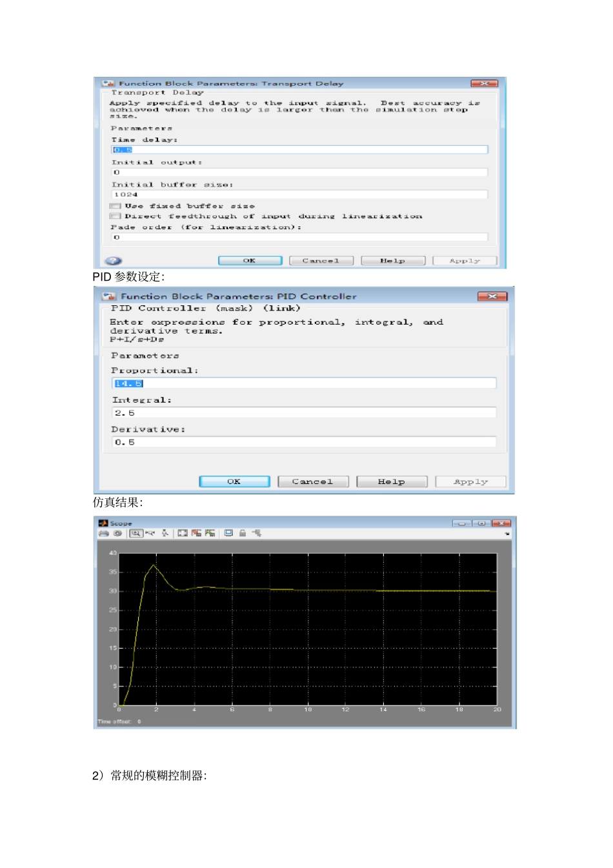The height and width of the screenshot is (868, 613).
Task: Open Scope Parameters gear icon
Action: coord(117,533)
